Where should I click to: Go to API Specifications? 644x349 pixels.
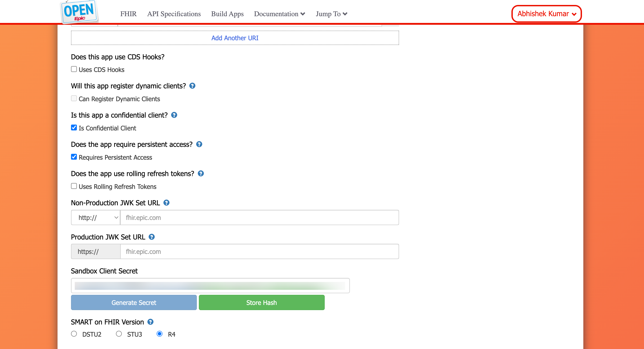coord(174,14)
